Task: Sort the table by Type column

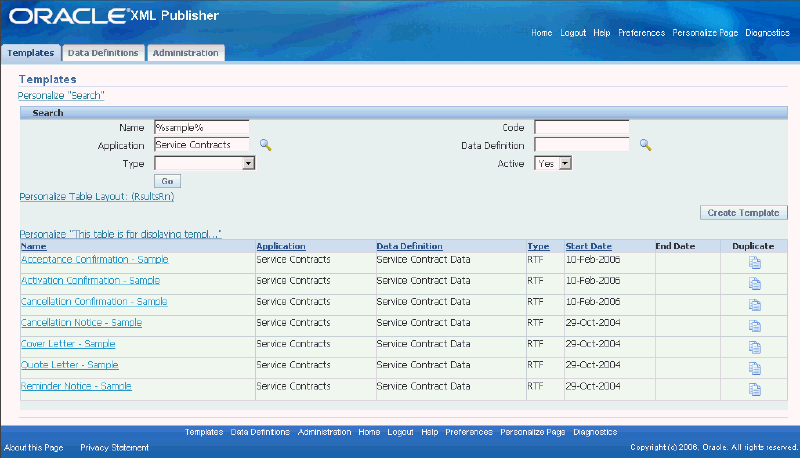Action: [538, 246]
